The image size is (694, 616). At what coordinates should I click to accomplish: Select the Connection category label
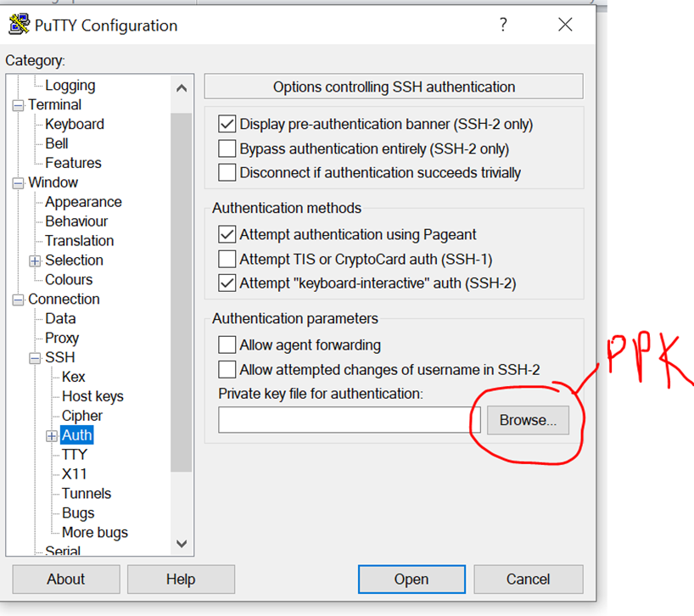[64, 300]
